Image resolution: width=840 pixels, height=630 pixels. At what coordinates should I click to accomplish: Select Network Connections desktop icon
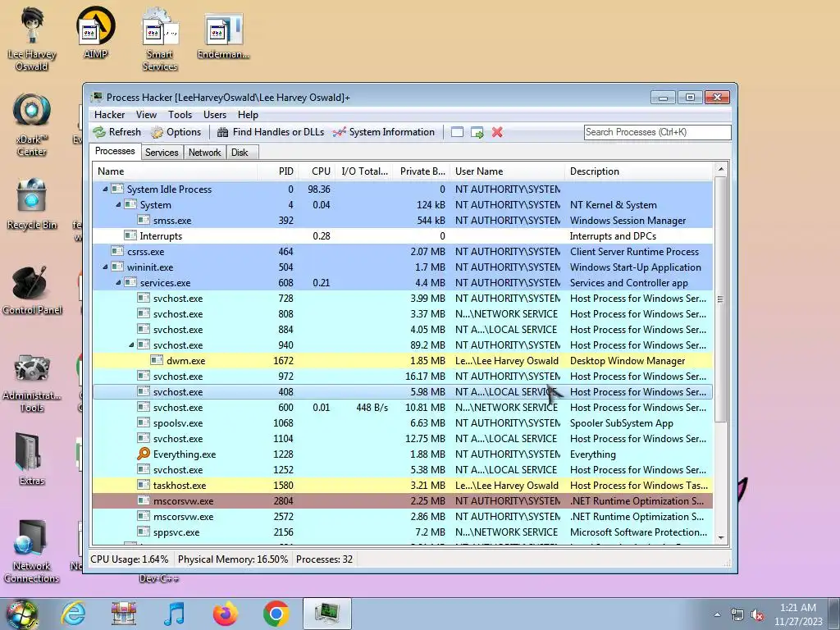(32, 550)
